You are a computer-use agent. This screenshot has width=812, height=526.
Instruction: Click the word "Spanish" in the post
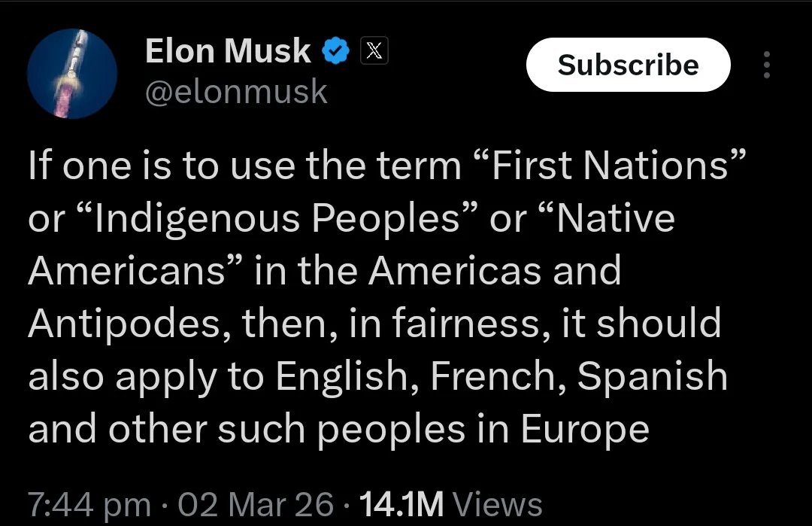click(652, 377)
